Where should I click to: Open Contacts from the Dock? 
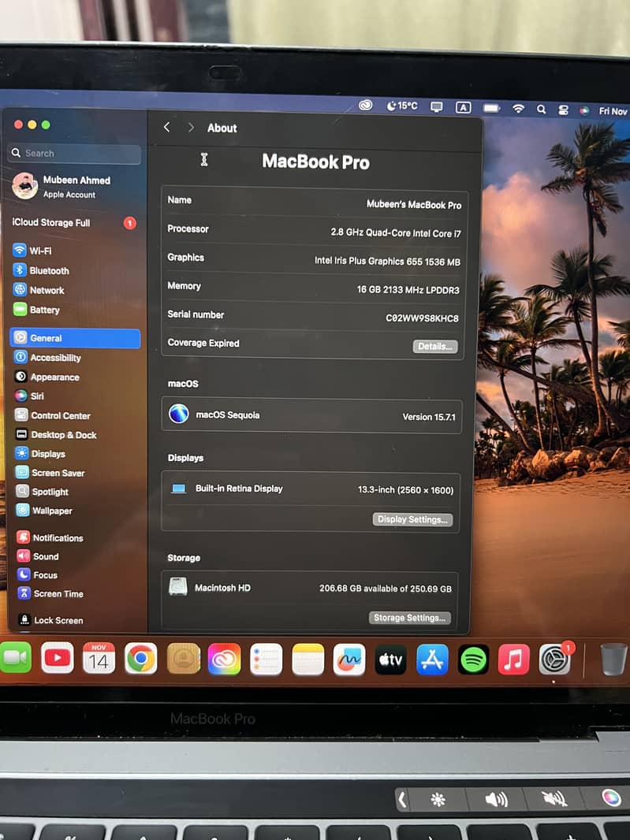point(184,659)
